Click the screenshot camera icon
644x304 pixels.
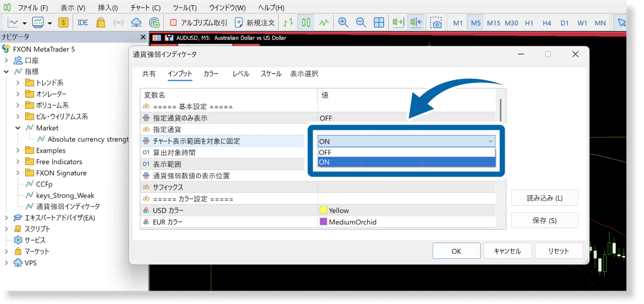coord(436,23)
